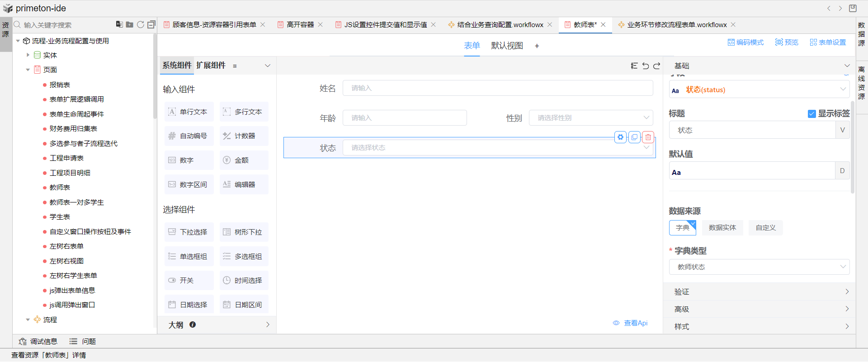This screenshot has height=362, width=868.
Task: Click the 姓名 input field on canvas
Action: point(497,88)
